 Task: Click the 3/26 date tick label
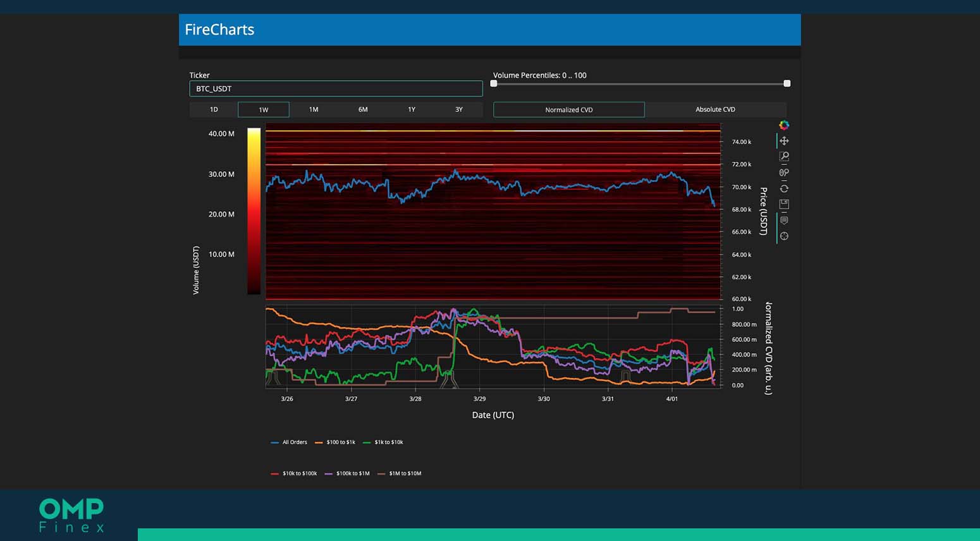(x=287, y=399)
